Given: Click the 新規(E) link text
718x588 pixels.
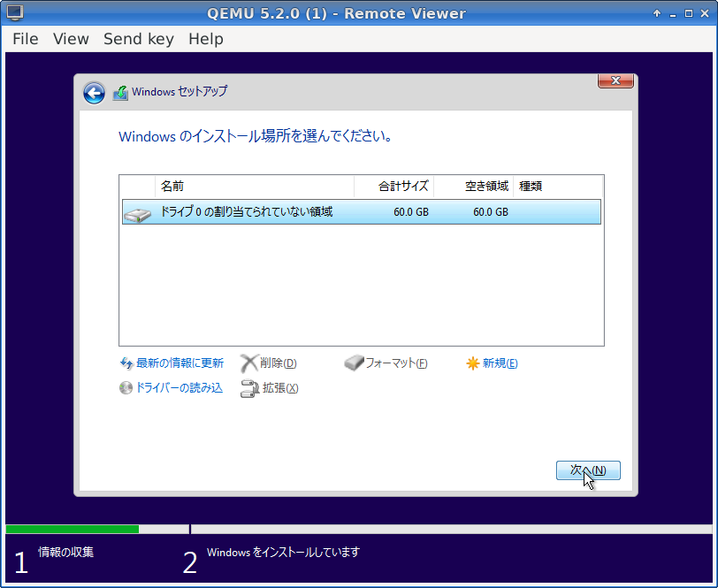Looking at the screenshot, I should click(500, 363).
